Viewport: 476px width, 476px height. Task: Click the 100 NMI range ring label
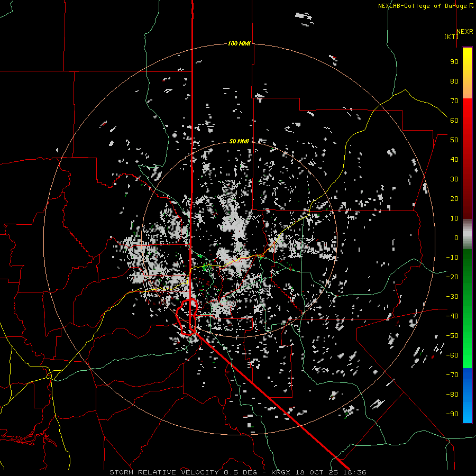tap(239, 44)
